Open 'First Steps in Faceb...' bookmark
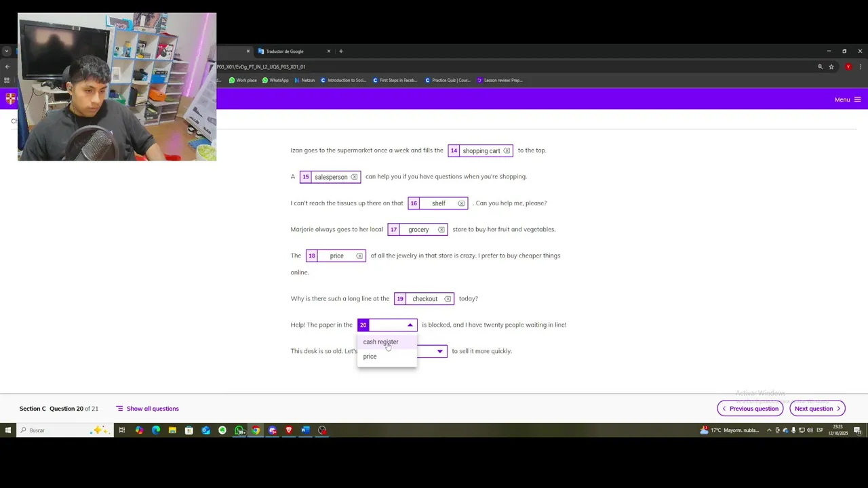868x488 pixels. [395, 80]
